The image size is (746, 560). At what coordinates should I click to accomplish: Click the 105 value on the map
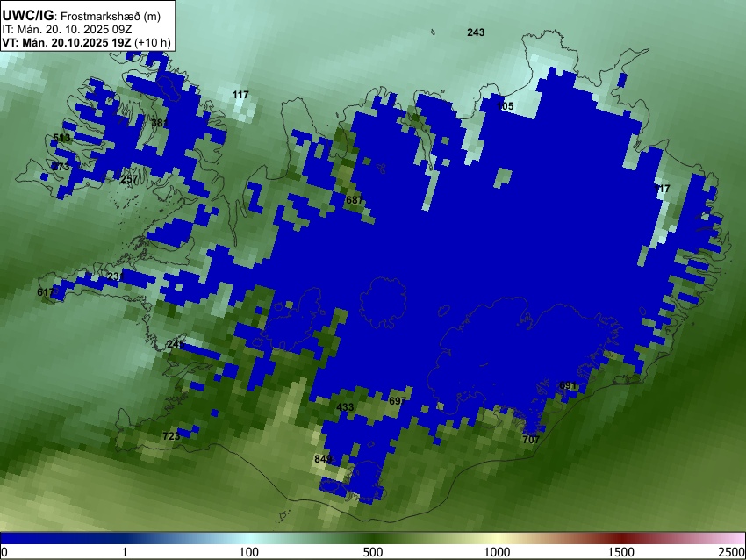pos(506,106)
